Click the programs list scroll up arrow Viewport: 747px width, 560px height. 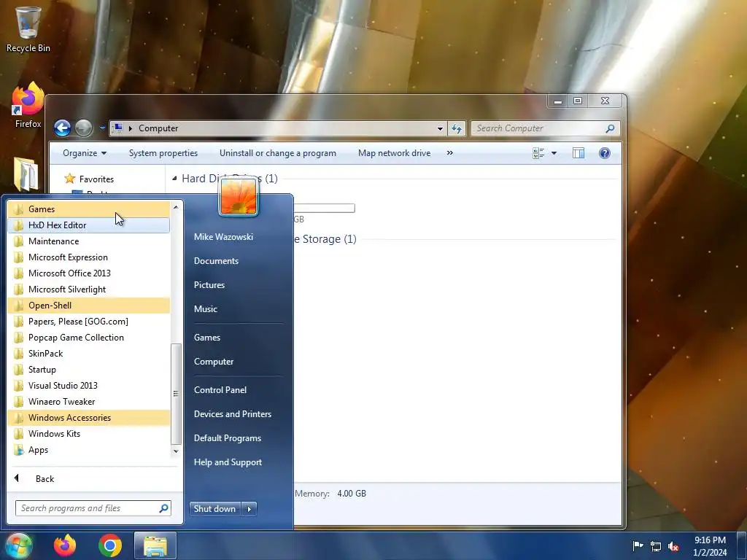176,207
